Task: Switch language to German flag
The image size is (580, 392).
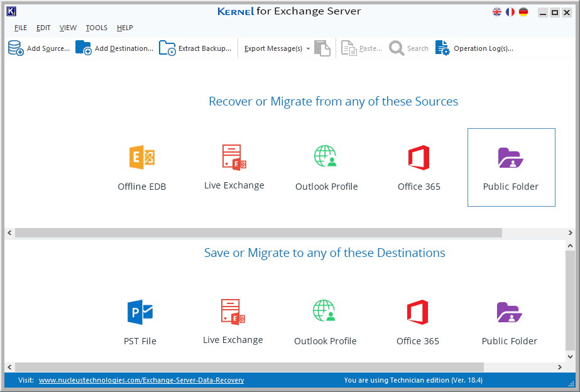Action: 523,12
